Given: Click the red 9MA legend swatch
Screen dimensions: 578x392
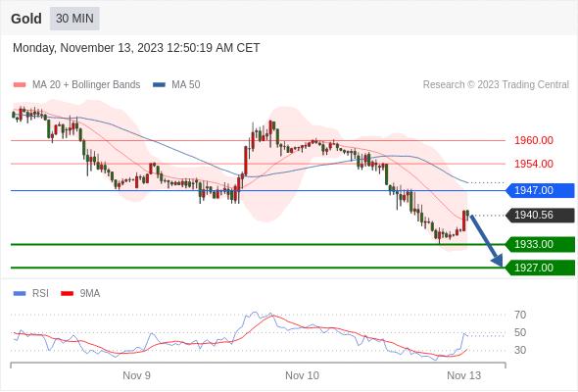Looking at the screenshot, I should [67, 294].
